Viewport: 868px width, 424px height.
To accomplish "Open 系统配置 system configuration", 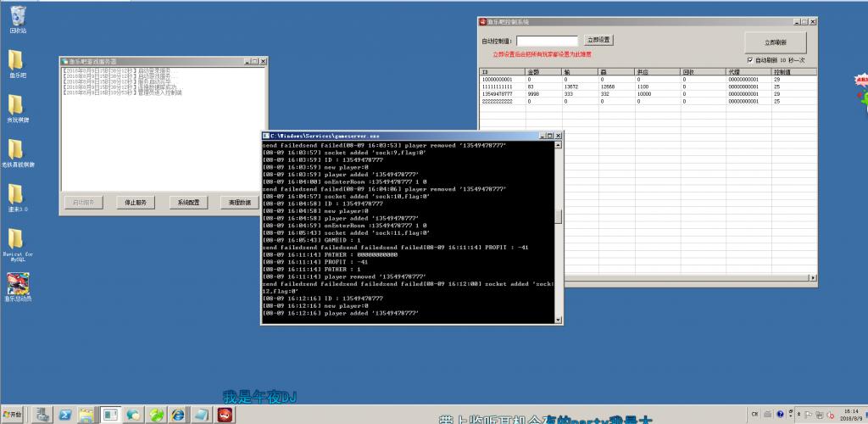I will tap(188, 203).
